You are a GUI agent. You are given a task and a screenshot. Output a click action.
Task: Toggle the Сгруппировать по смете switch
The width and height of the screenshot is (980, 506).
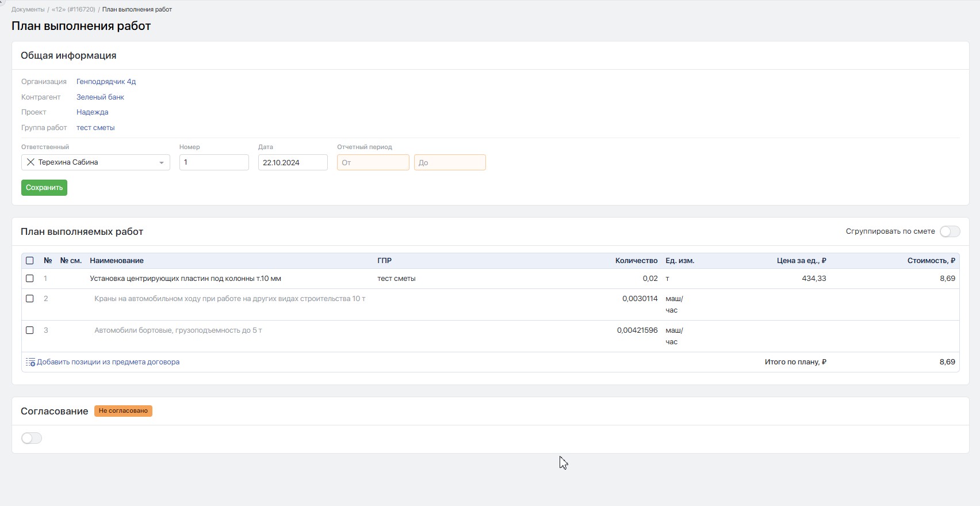tap(950, 231)
